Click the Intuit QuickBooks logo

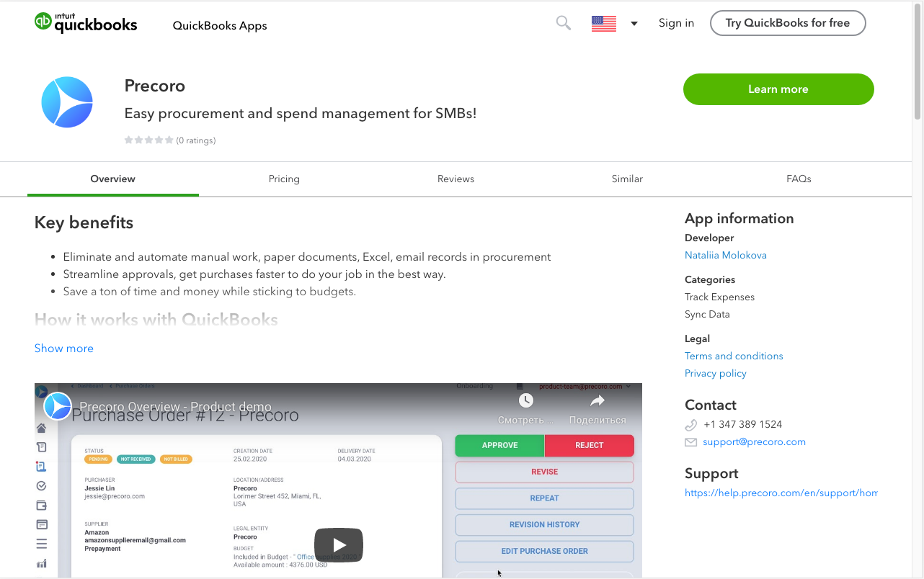tap(85, 23)
